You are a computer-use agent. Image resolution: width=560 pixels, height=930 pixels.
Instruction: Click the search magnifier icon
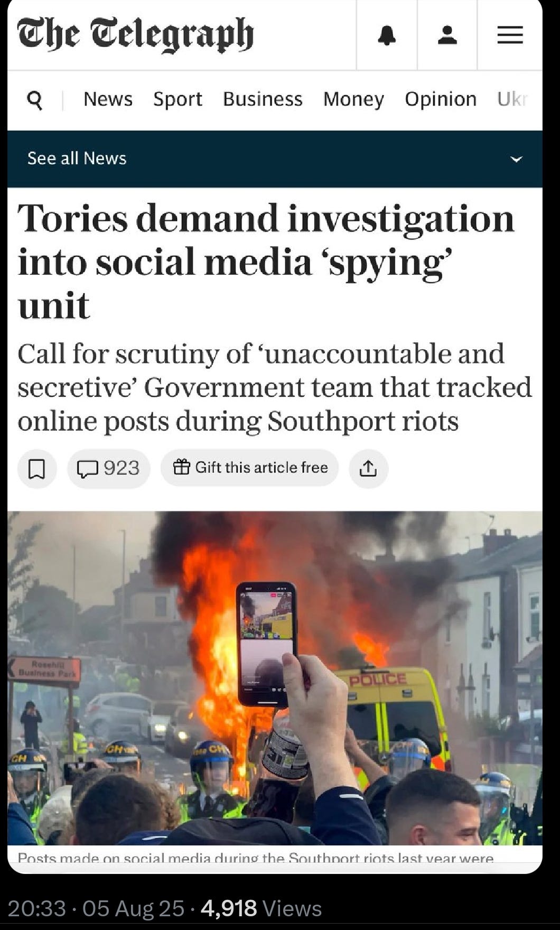click(x=34, y=99)
